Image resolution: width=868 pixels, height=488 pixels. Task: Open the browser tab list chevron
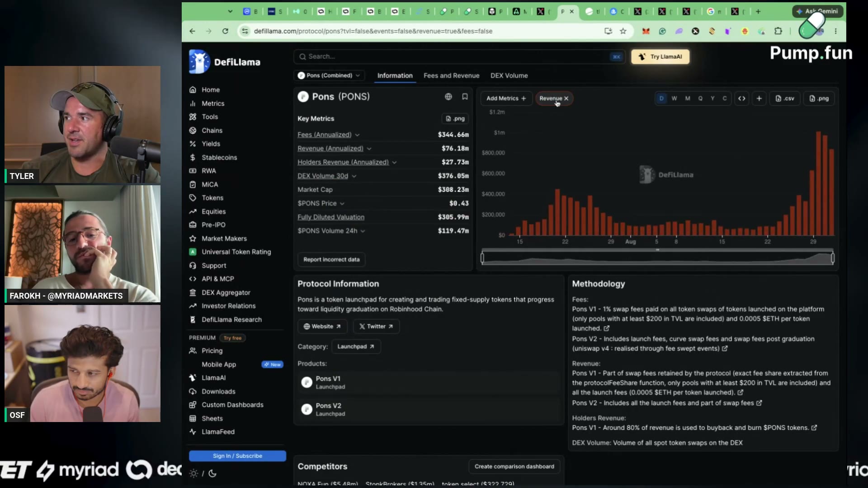230,11
